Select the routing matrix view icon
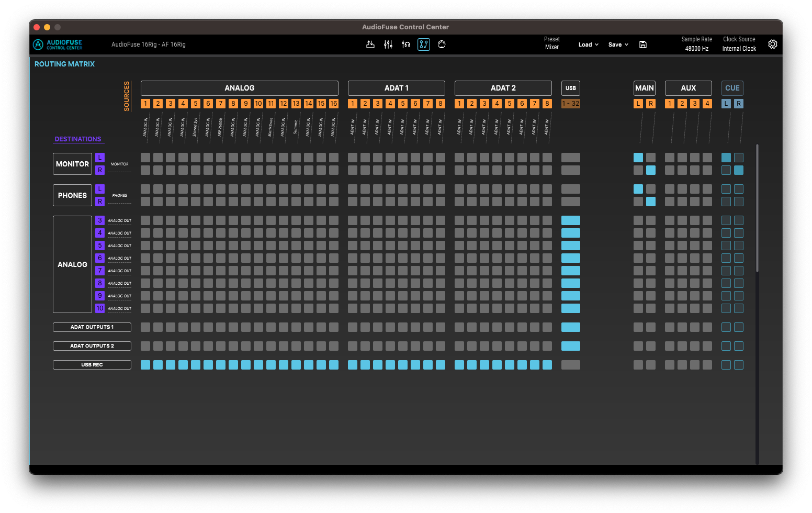 click(x=424, y=44)
